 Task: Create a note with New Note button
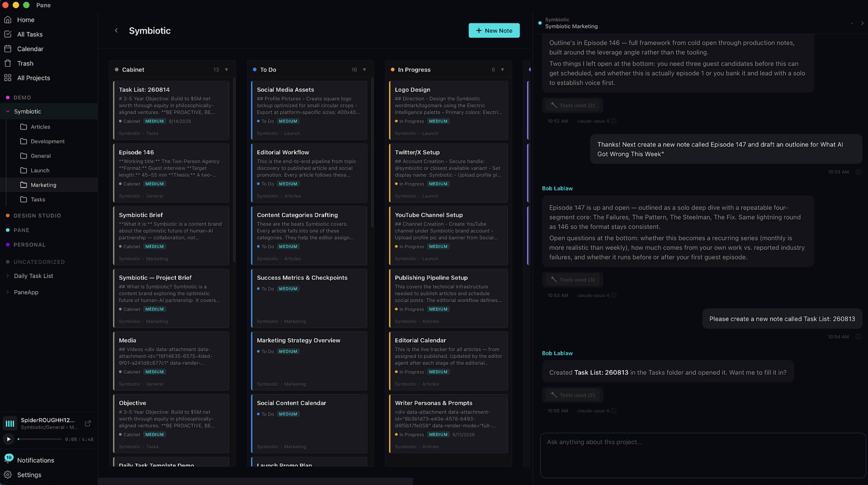click(494, 30)
